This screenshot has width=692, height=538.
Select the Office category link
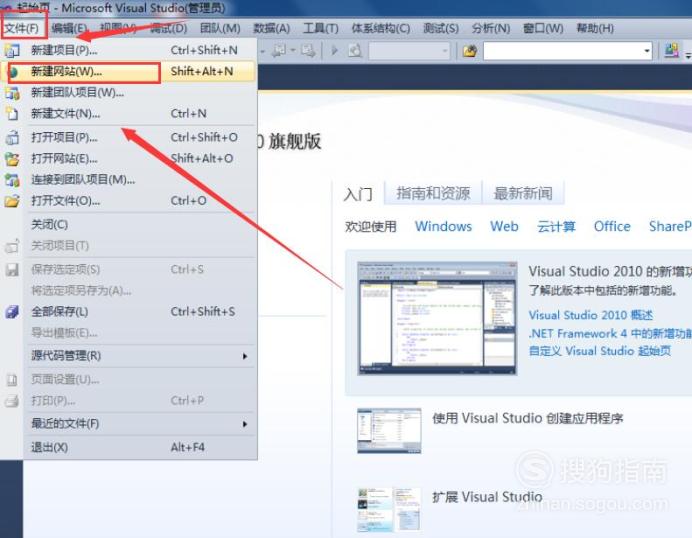click(x=612, y=226)
